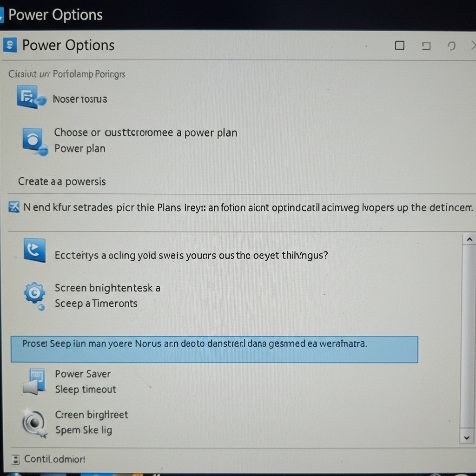Open gear icon beside 'Screen bnightentesk a'

35,295
